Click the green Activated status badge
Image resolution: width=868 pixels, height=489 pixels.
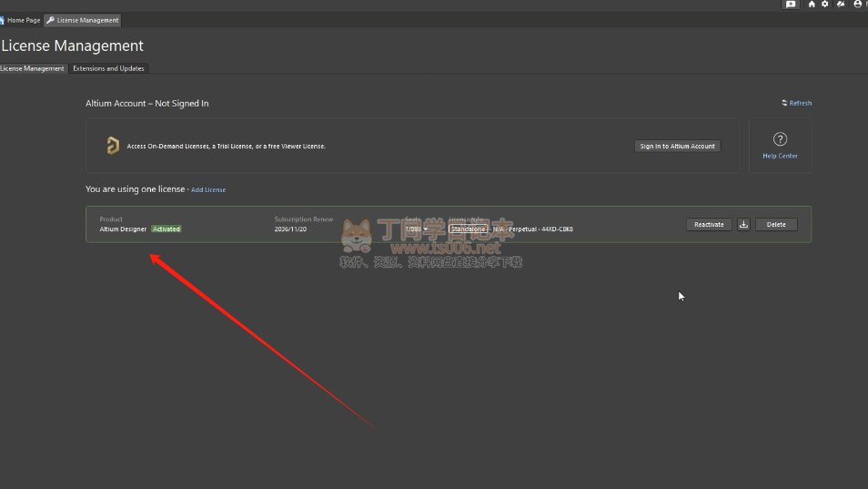(167, 229)
